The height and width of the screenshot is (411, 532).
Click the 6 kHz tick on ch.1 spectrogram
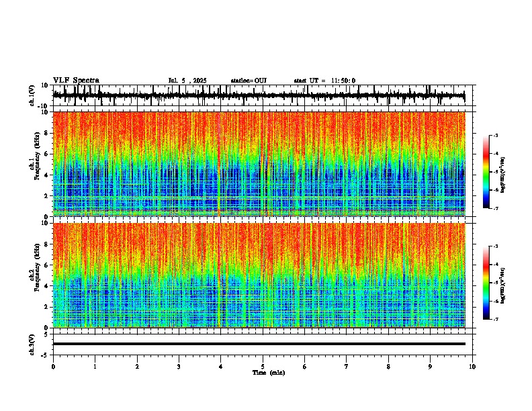coord(47,154)
